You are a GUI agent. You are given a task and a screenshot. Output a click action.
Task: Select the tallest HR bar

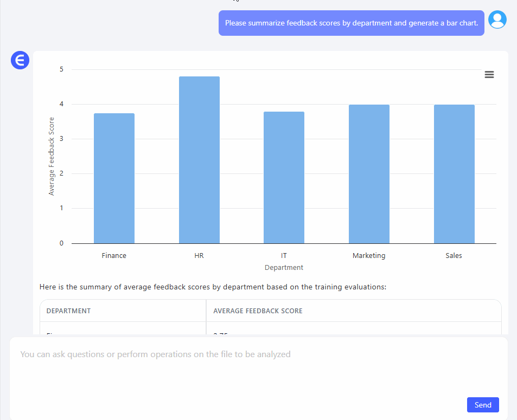(x=199, y=160)
